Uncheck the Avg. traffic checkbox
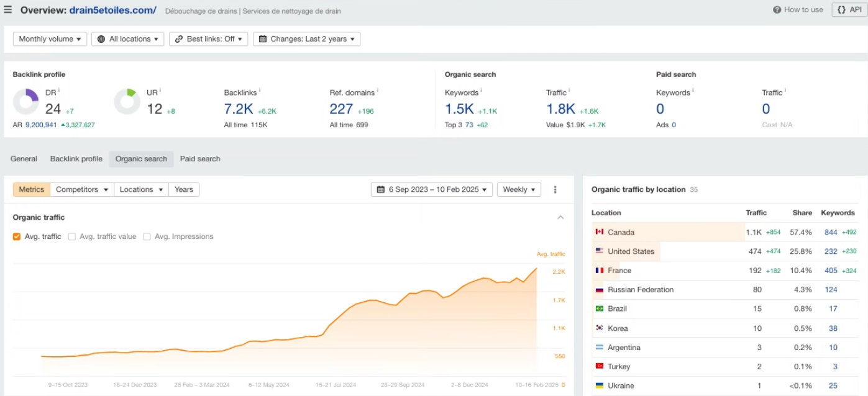The width and height of the screenshot is (868, 396). 17,236
